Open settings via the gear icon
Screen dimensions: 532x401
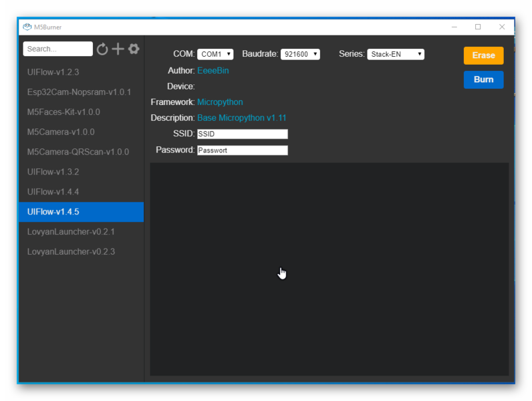134,49
